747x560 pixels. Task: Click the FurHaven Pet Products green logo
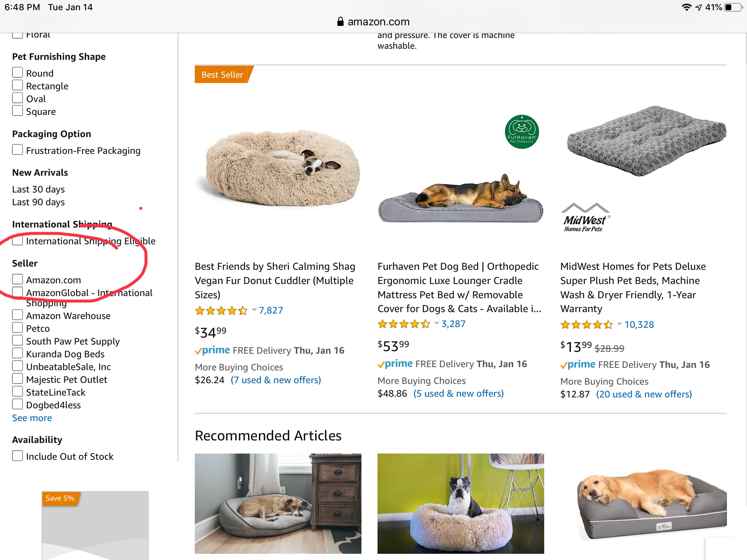(x=522, y=132)
